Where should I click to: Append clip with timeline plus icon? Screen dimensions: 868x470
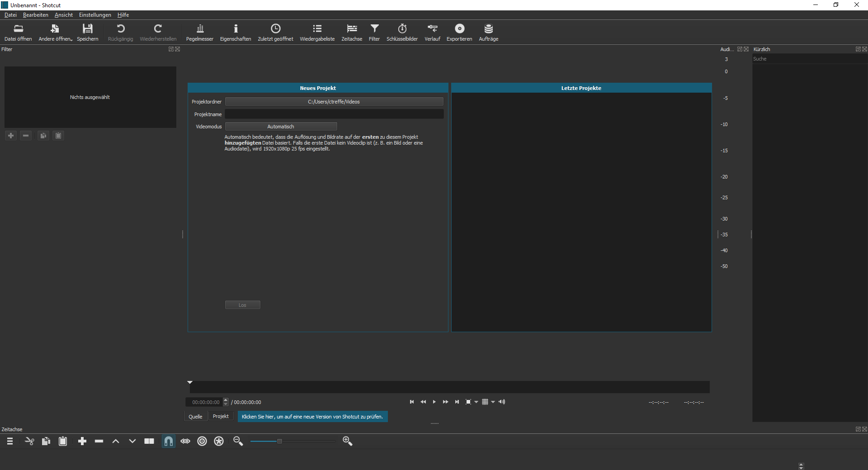(82, 441)
